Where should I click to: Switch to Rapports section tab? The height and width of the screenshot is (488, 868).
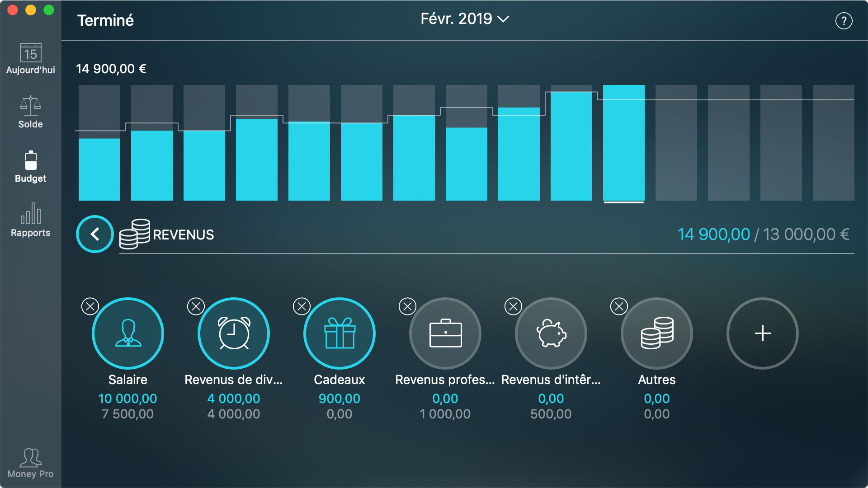(x=29, y=221)
